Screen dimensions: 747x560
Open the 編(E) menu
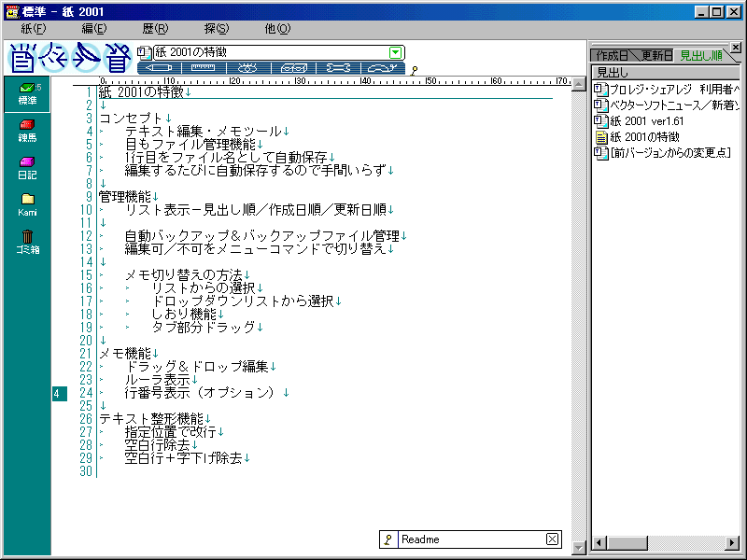(94, 29)
